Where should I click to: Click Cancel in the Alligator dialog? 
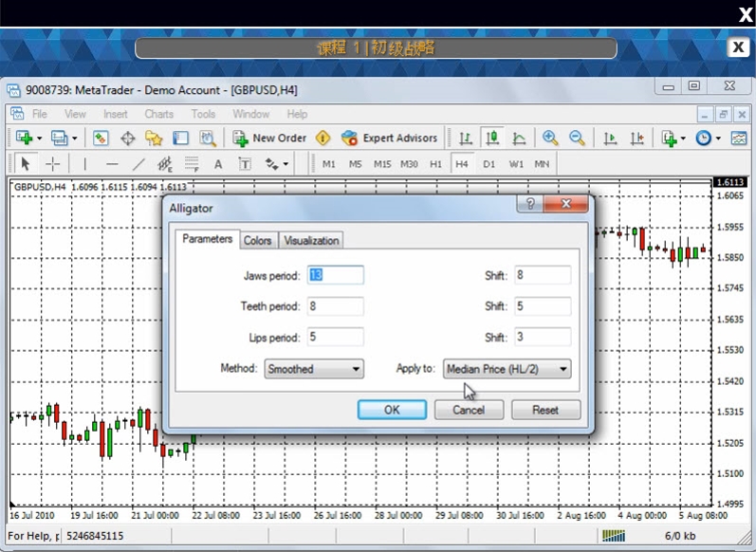pos(469,410)
